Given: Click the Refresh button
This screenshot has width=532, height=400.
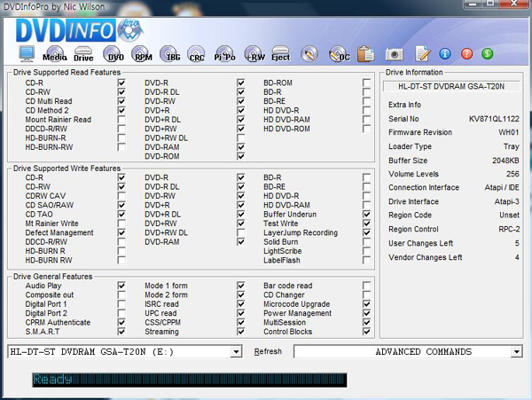Looking at the screenshot, I should pos(268,351).
